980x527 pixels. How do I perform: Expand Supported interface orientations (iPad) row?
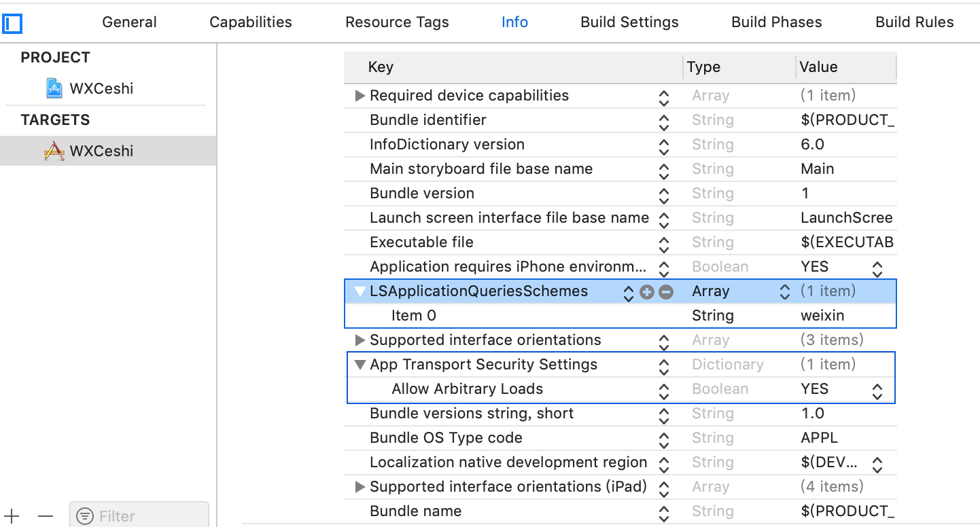[x=360, y=487]
